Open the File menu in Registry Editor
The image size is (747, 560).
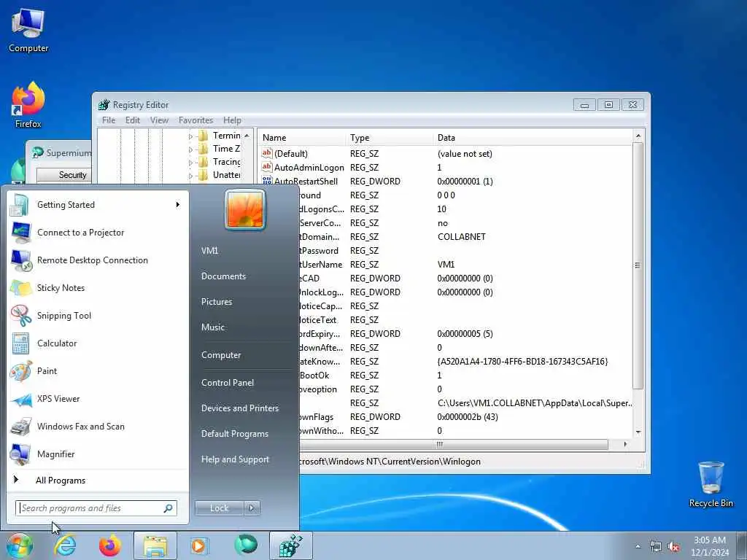tap(109, 120)
